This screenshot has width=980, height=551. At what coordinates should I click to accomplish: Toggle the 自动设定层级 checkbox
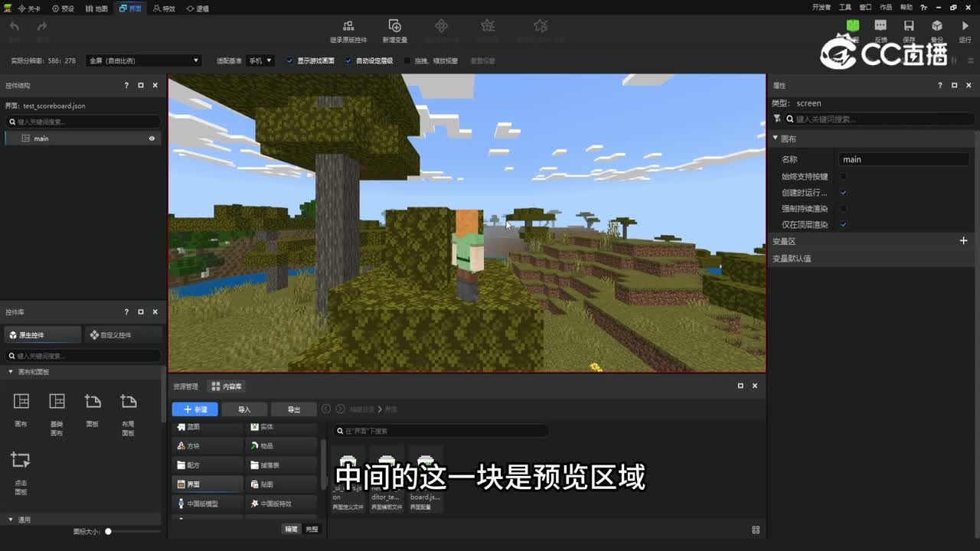348,60
